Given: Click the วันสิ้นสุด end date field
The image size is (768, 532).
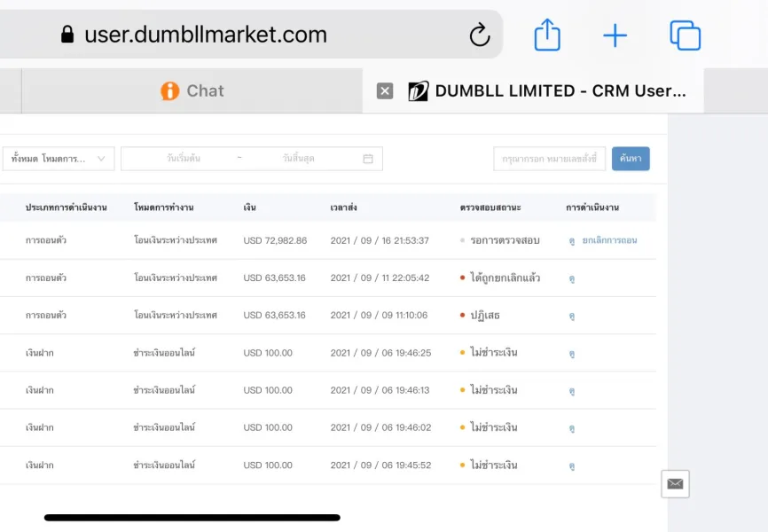Looking at the screenshot, I should point(298,159).
